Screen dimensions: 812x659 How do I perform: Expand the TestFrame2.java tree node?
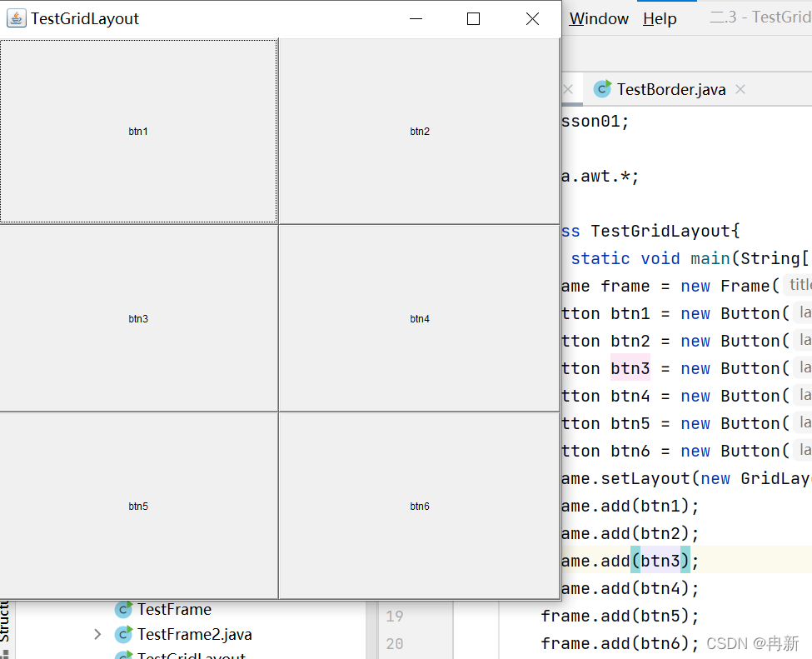[x=97, y=634]
